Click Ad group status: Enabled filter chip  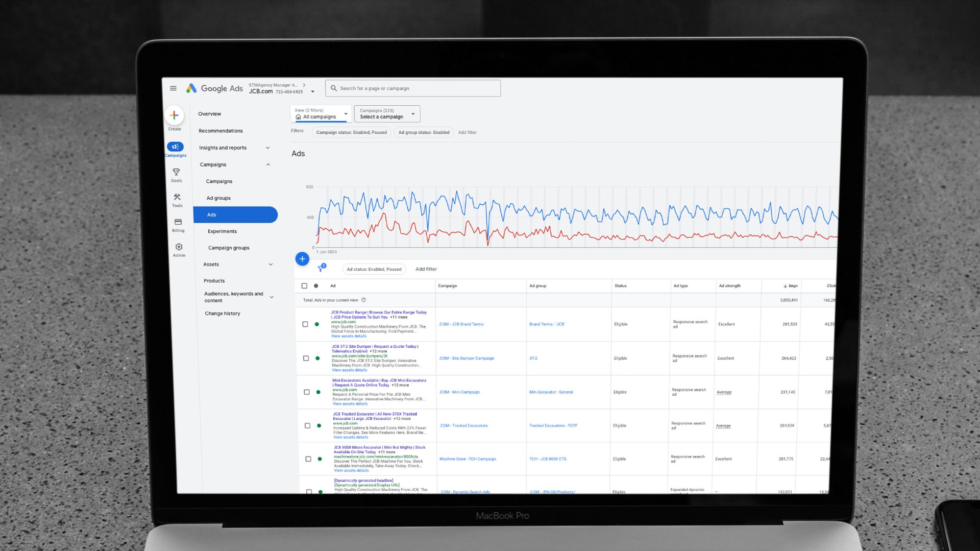(424, 132)
